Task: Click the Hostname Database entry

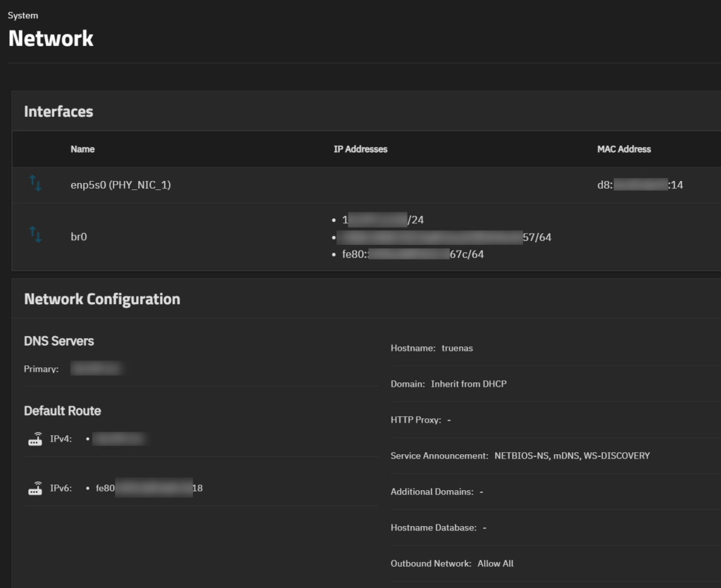Action: (x=439, y=527)
